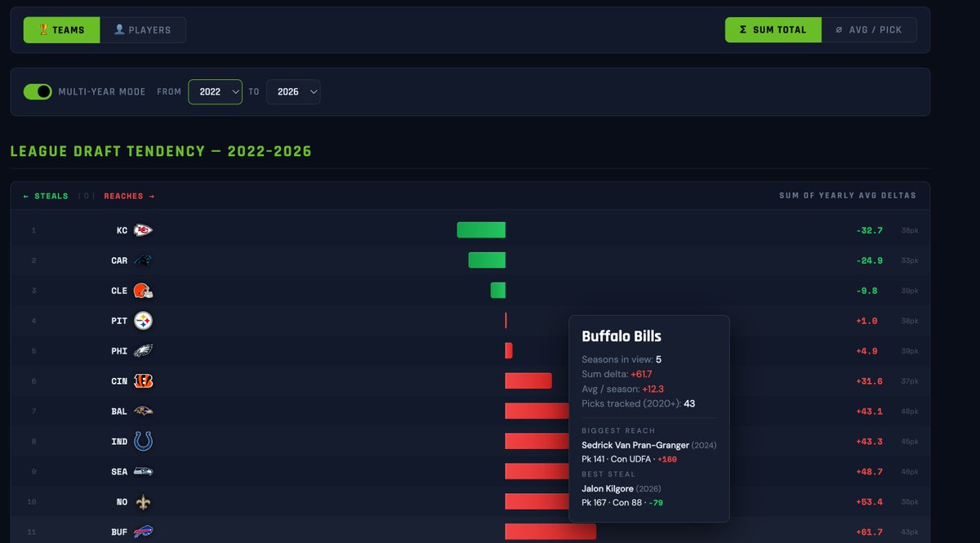Switch to the Teams tab
This screenshot has width=980, height=543.
[x=61, y=30]
